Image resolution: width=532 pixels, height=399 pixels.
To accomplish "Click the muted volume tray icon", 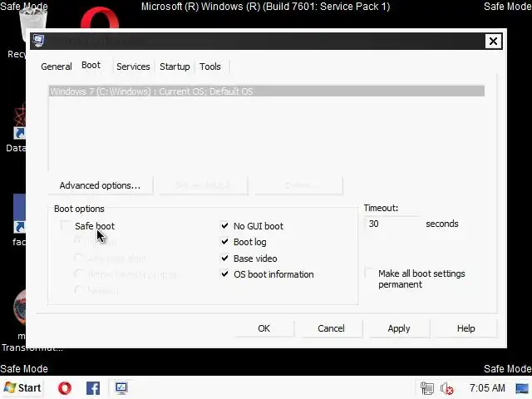I will [447, 388].
